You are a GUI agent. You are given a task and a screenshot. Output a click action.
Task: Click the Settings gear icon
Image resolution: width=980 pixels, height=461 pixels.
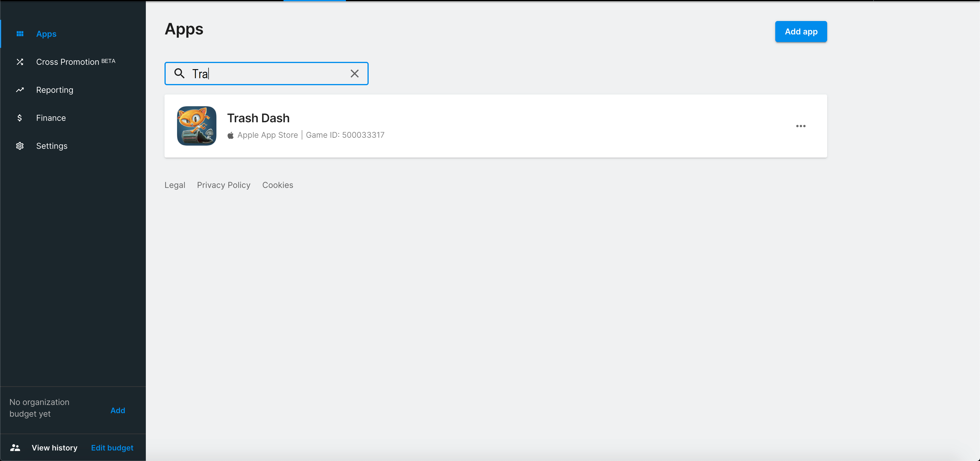pos(20,146)
